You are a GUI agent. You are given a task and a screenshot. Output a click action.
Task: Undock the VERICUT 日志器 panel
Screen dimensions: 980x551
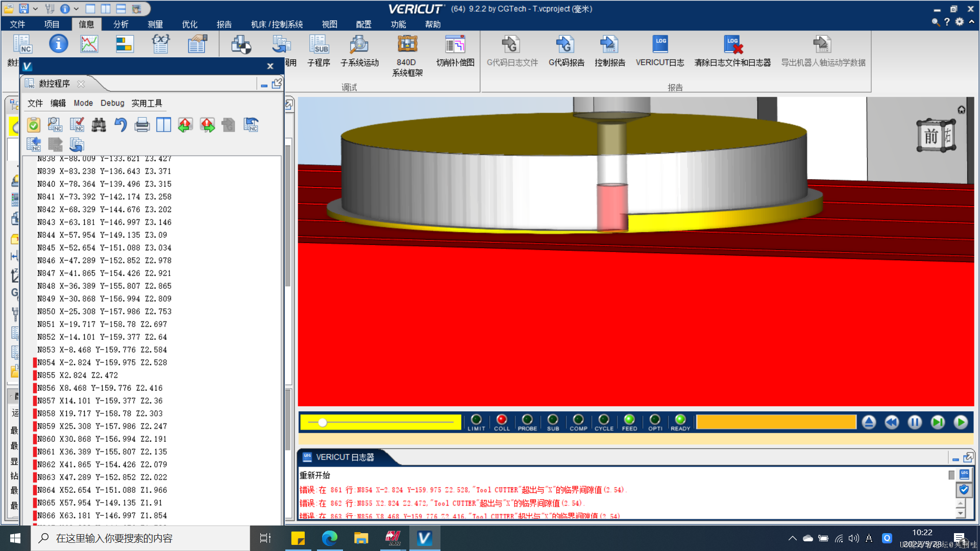[968, 457]
